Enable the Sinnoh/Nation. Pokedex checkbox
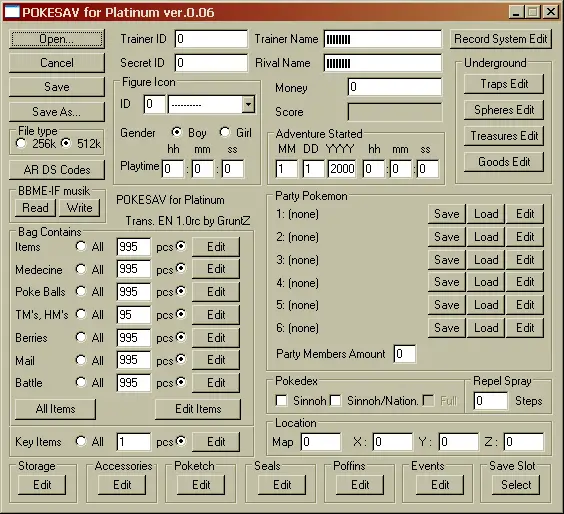 click(336, 401)
